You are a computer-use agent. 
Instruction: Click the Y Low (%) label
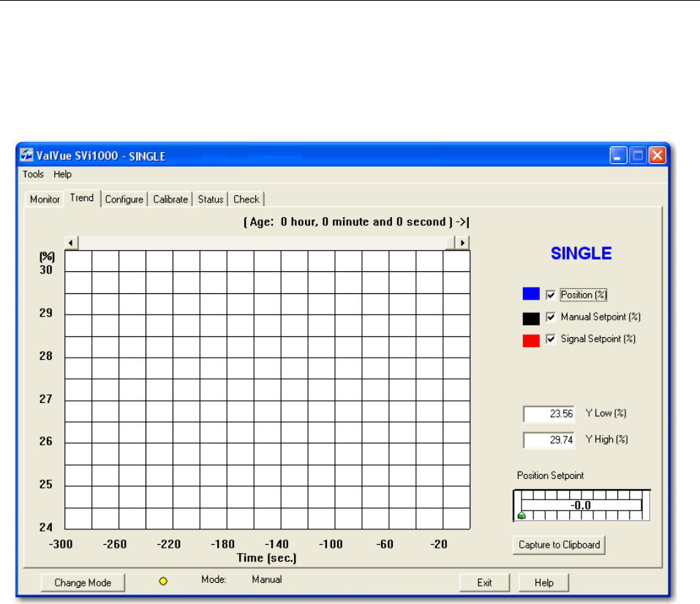(606, 413)
